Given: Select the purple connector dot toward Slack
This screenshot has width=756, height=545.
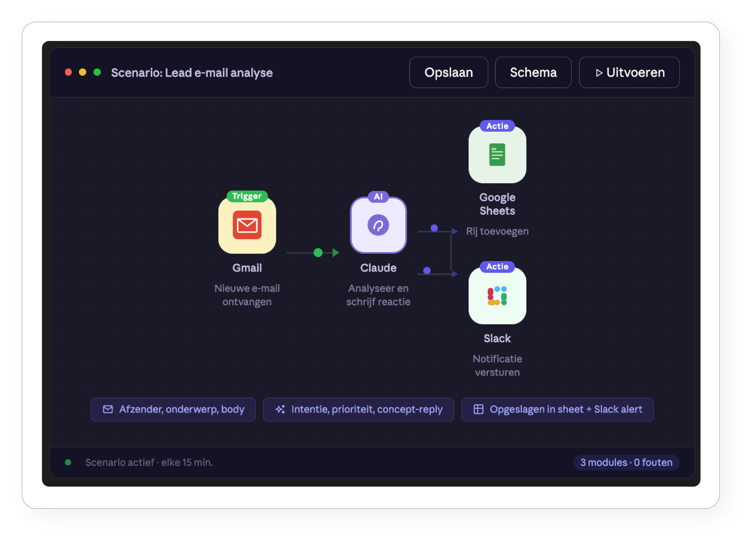Looking at the screenshot, I should point(427,270).
